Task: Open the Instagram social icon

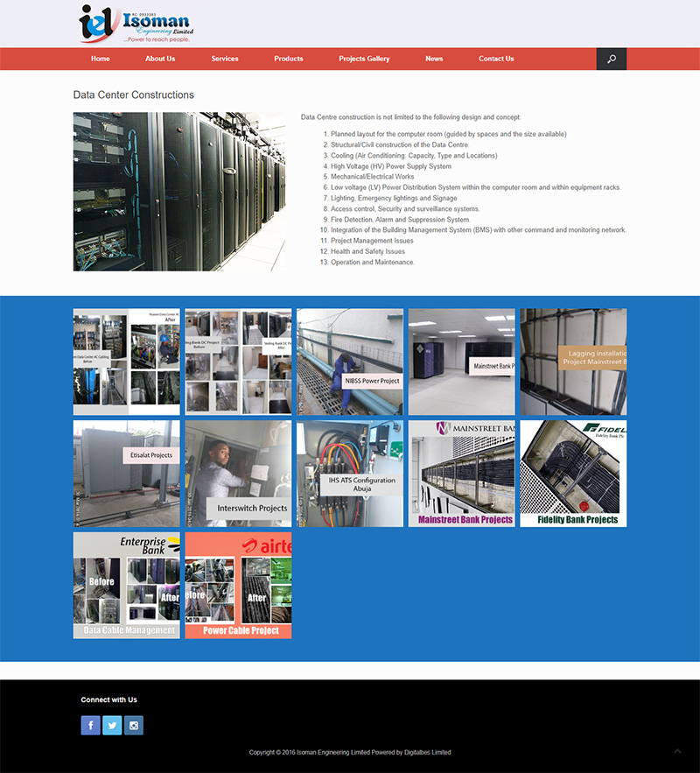Action: [134, 725]
